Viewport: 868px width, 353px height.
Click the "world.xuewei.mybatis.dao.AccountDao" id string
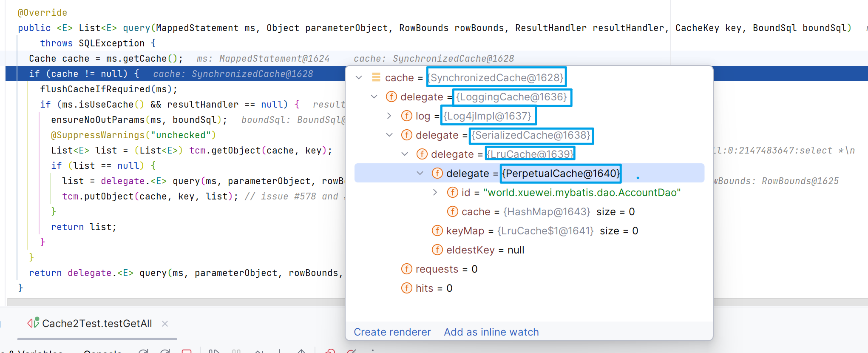coord(582,193)
